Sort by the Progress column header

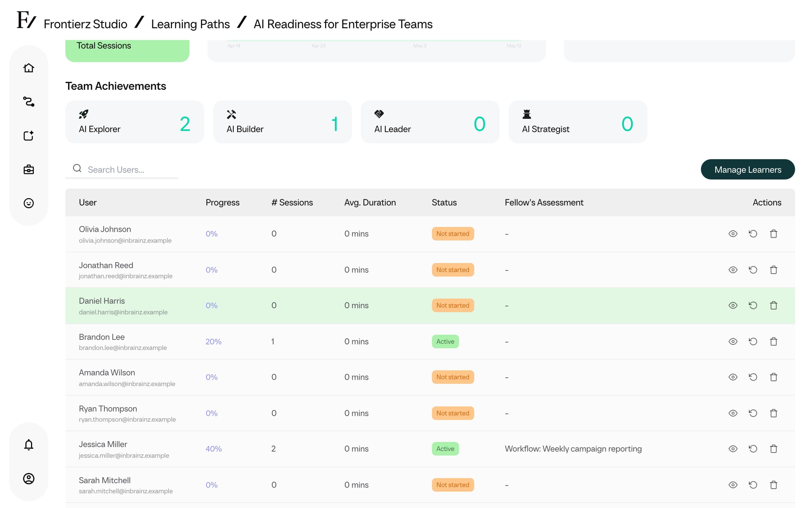222,202
